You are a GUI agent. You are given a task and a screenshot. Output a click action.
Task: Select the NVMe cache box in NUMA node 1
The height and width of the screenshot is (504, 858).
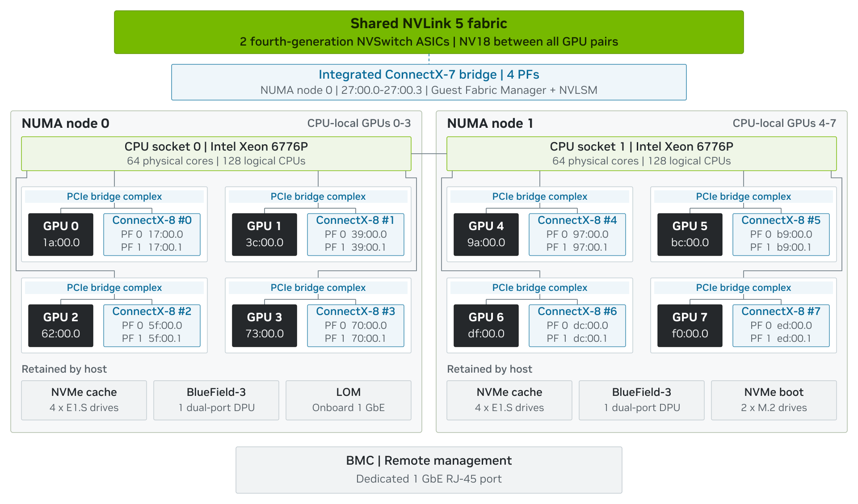click(509, 400)
